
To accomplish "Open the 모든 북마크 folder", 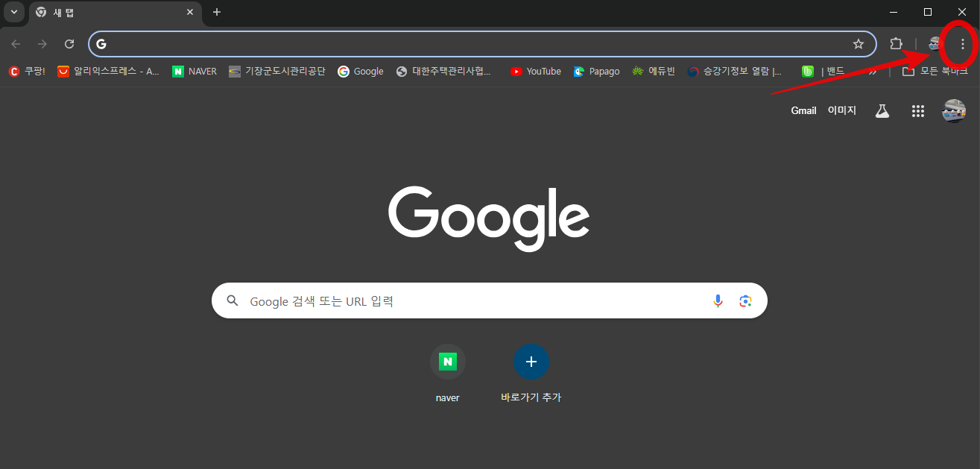I will 935,72.
